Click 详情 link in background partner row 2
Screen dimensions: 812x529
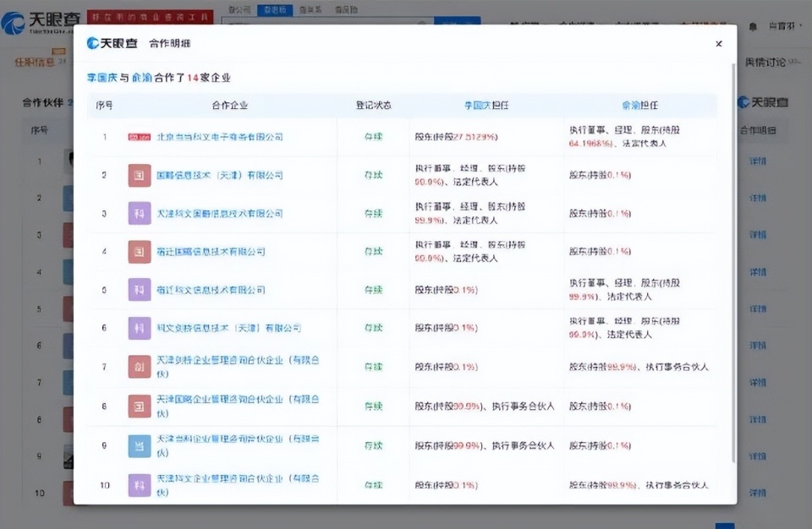tap(758, 199)
